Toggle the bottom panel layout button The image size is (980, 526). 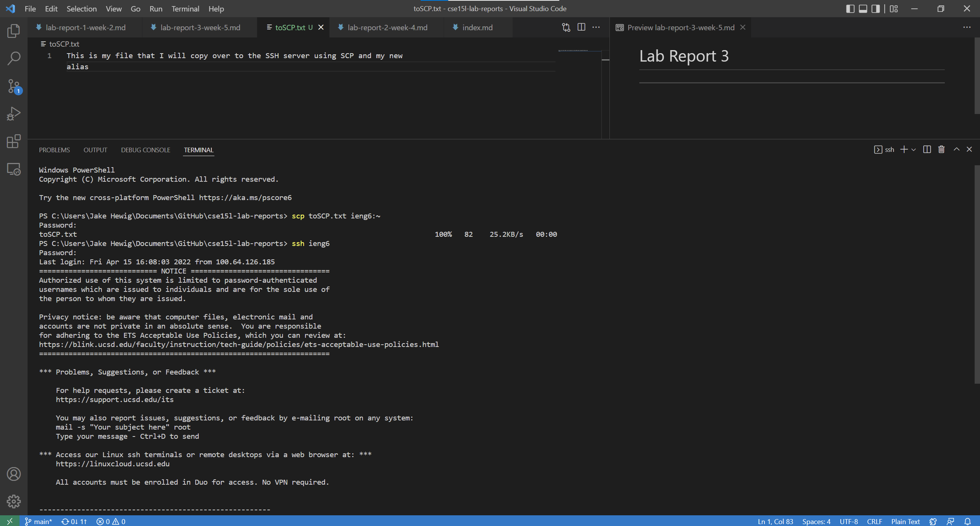(863, 9)
